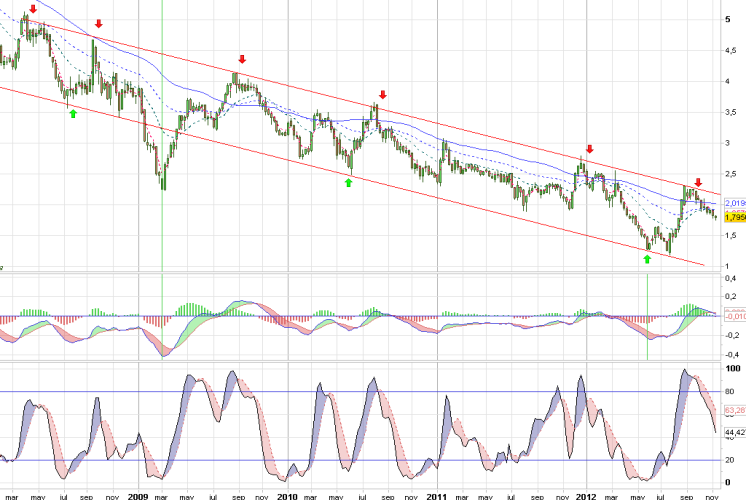
Task: Select the stochastic overbought line at level 80
Action: tap(360, 391)
